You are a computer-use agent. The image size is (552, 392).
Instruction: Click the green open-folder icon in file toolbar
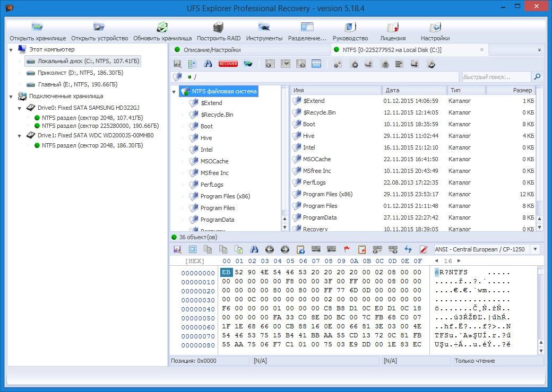(x=248, y=64)
